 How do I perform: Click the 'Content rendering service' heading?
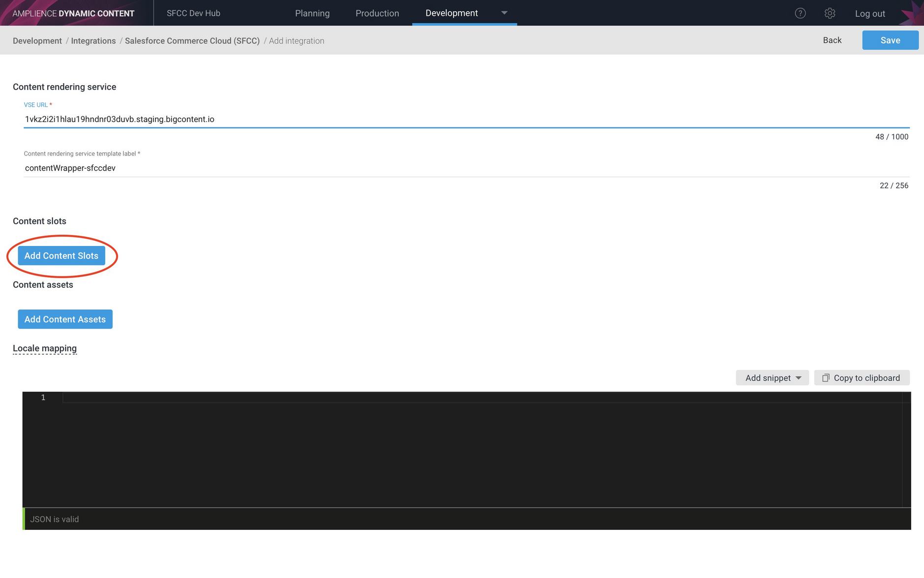(x=64, y=87)
